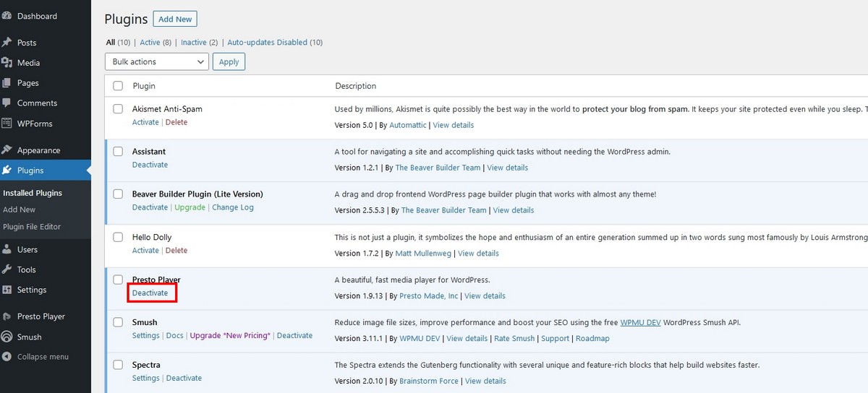Image resolution: width=868 pixels, height=393 pixels.
Task: Check the Smush plugin checkbox
Action: point(118,322)
